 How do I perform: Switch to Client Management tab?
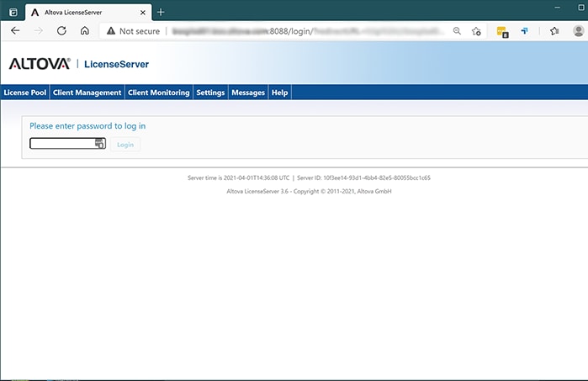point(87,93)
